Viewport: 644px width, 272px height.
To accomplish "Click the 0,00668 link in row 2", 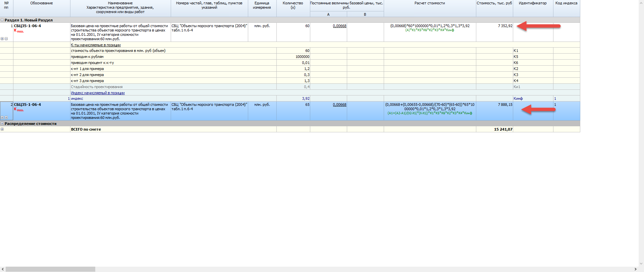I will coord(339,105).
